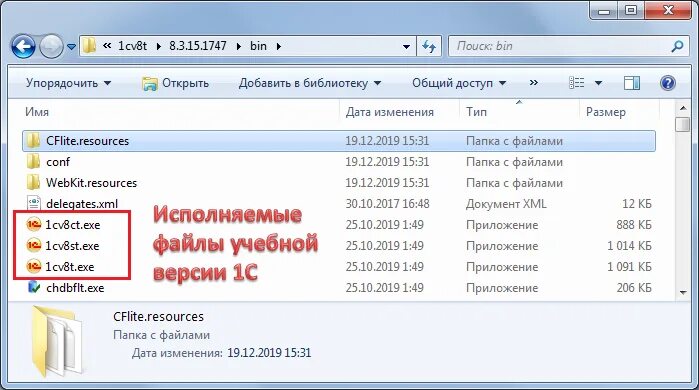Click the scrollbar up arrow
This screenshot has width=699, height=390.
coord(683,108)
